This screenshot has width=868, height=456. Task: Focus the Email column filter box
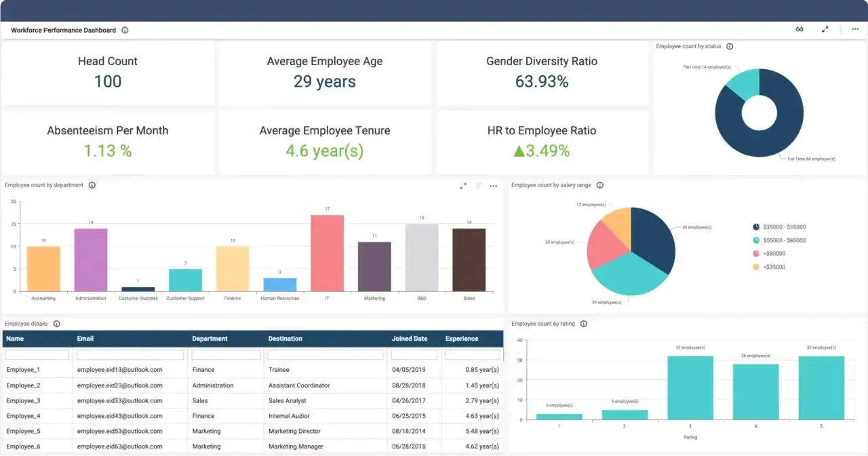pyautogui.click(x=130, y=355)
